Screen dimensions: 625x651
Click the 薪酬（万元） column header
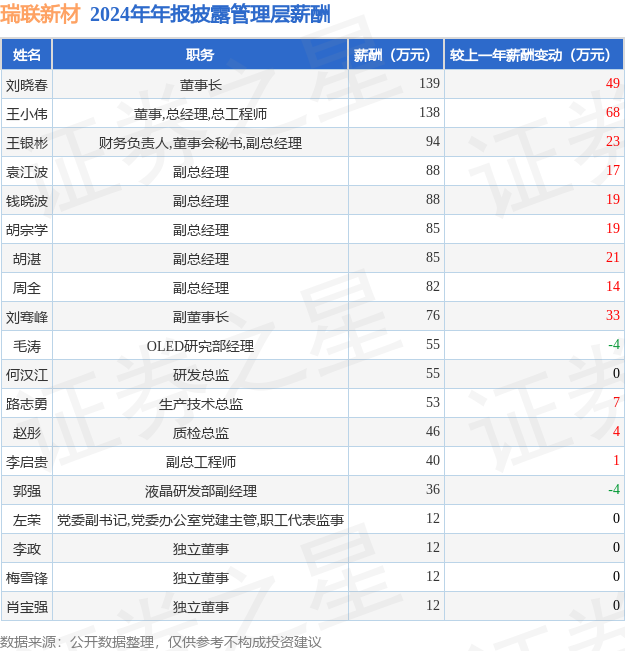pyautogui.click(x=396, y=54)
